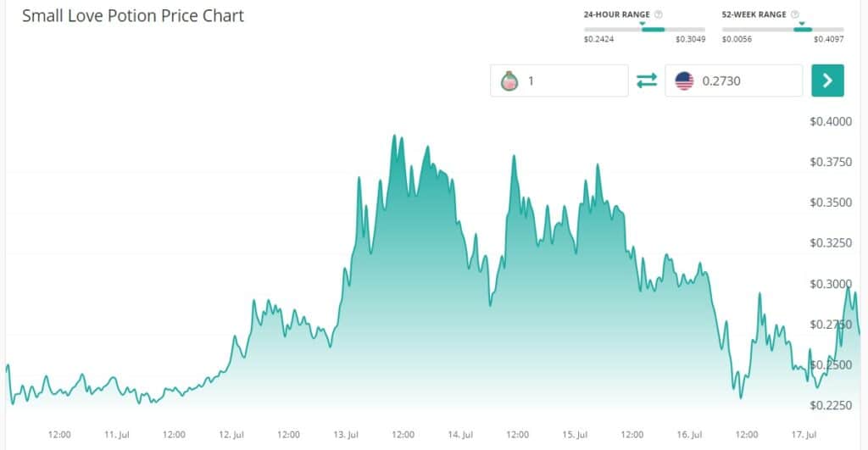Image resolution: width=868 pixels, height=450 pixels.
Task: Click the 52-WEEK RANGE label
Action: point(754,14)
